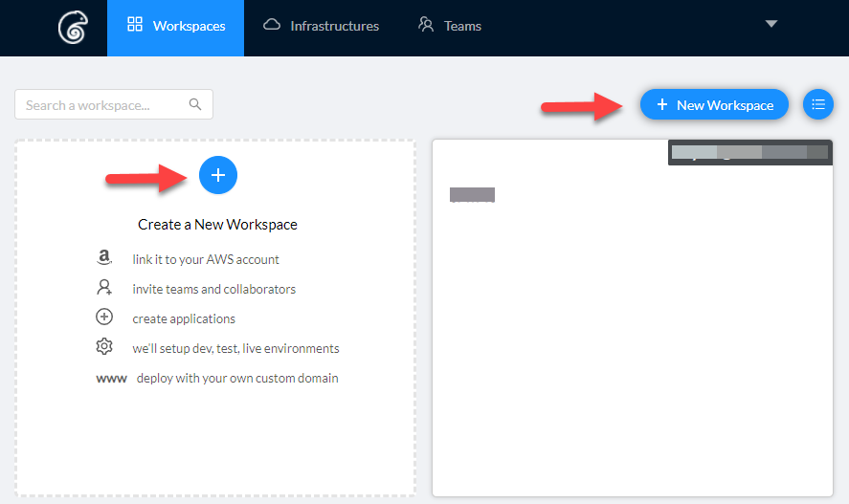
Task: Expand the account dropdown arrow in header
Action: coord(771,24)
